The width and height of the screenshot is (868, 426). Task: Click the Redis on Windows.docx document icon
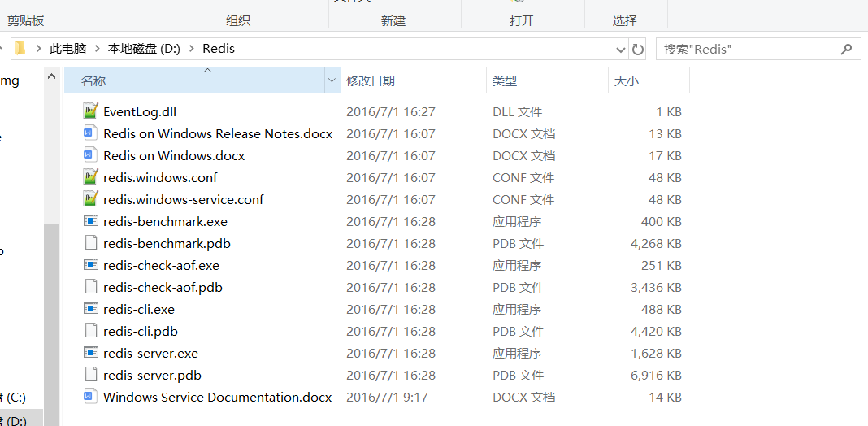pos(90,155)
